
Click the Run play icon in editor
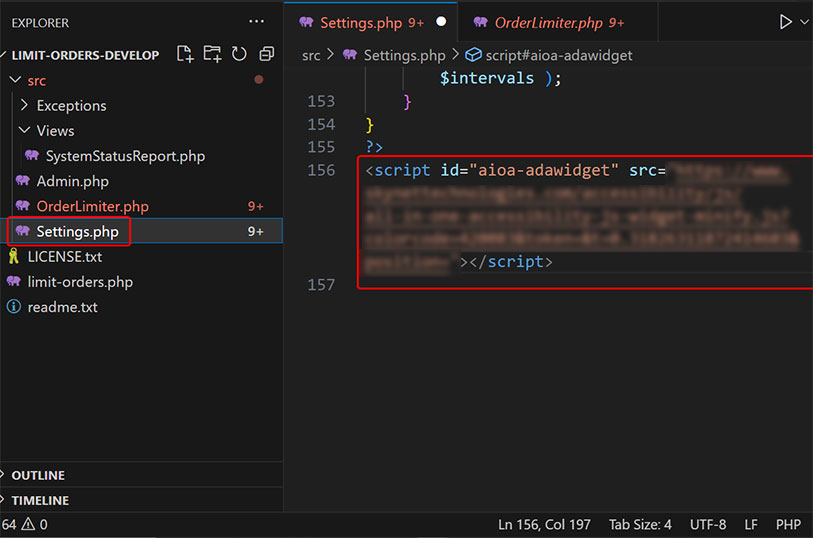click(x=785, y=22)
